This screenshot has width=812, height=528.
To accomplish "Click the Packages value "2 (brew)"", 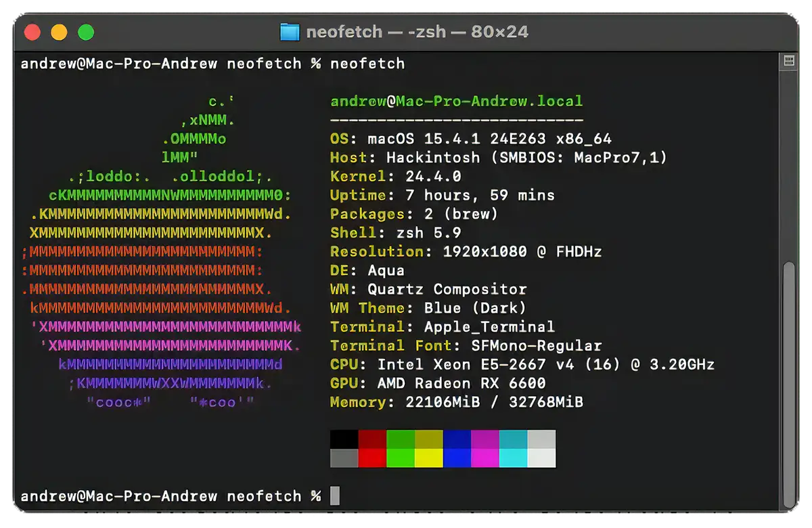I will tap(461, 214).
